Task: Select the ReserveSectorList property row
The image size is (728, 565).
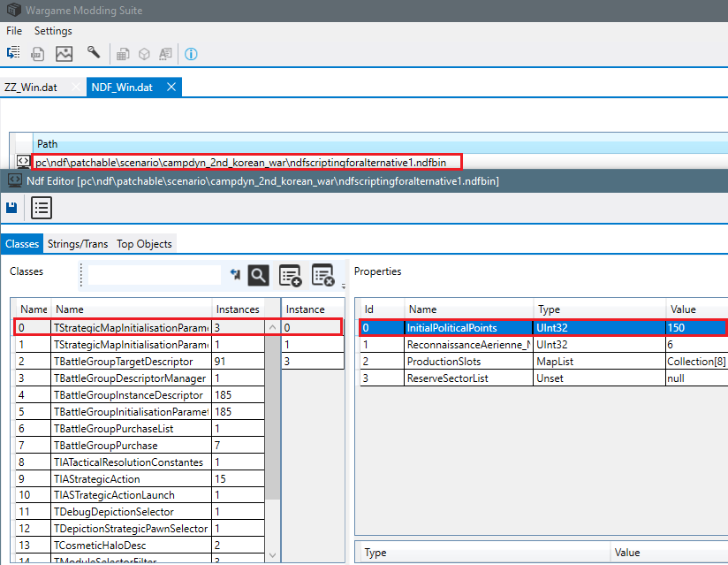Action: coord(543,378)
